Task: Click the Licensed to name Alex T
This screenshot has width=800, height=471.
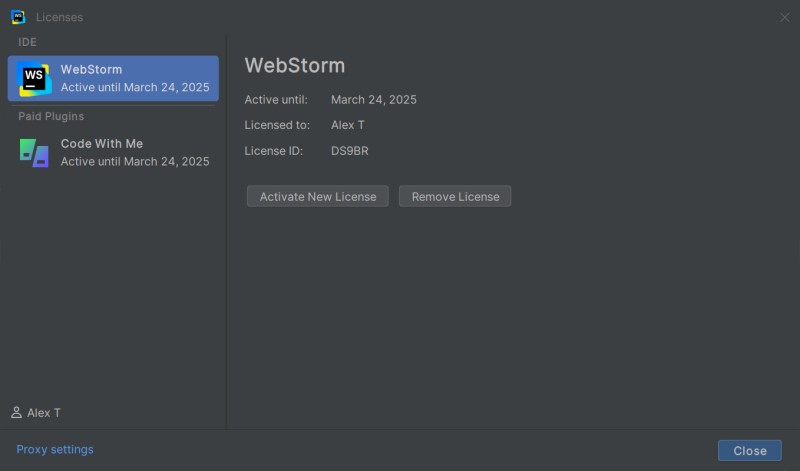Action: pos(348,125)
